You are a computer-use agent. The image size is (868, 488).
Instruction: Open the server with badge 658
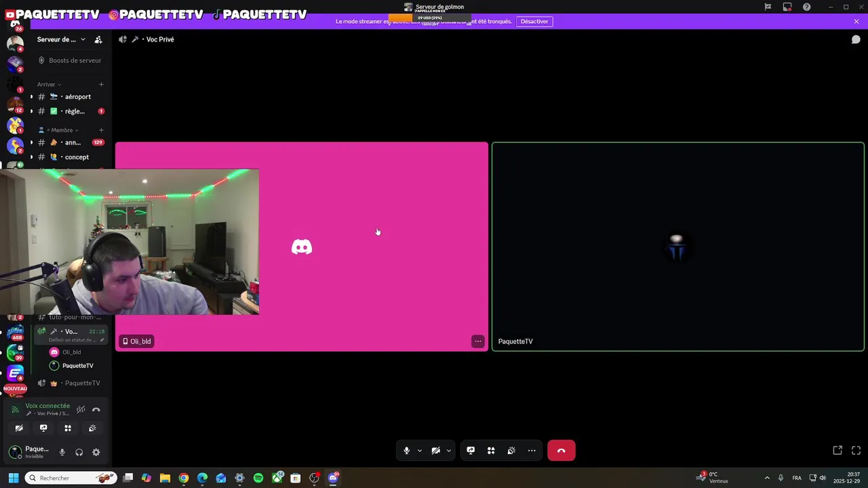pyautogui.click(x=15, y=332)
